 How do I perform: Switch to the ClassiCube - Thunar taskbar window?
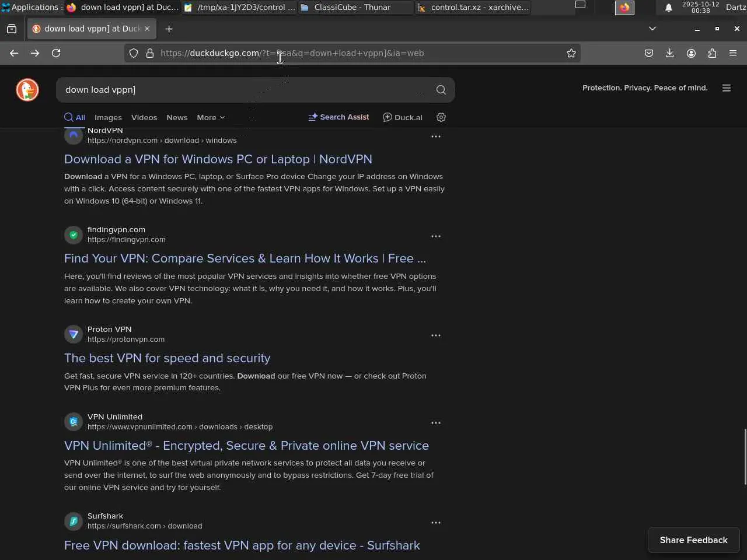pyautogui.click(x=355, y=8)
